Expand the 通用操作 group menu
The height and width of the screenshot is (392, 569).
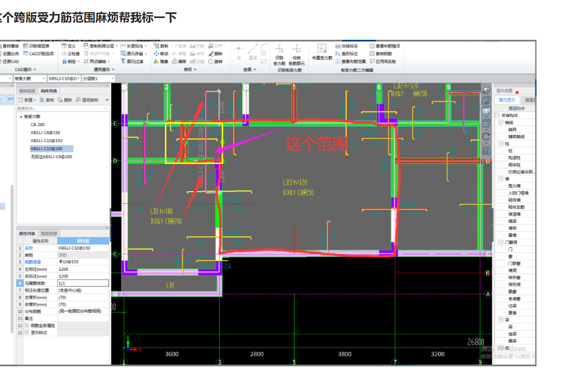pos(104,69)
